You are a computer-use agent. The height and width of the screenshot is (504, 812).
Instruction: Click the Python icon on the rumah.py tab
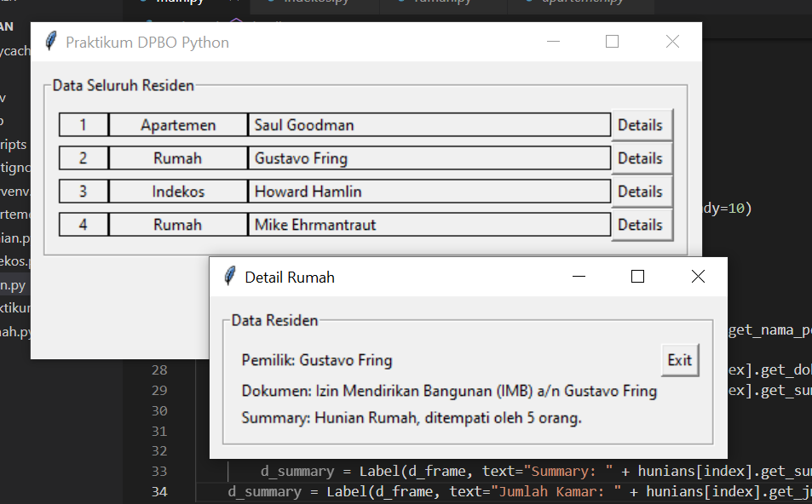pos(402,3)
